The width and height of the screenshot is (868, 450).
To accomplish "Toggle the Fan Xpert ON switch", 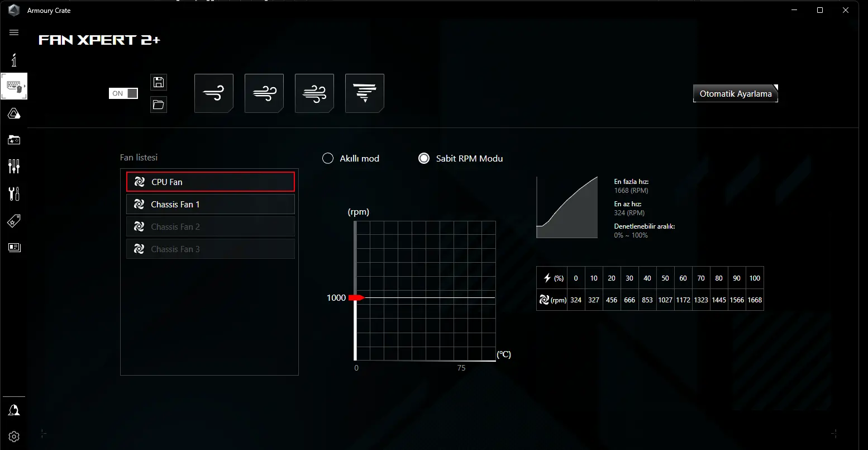I will (123, 93).
